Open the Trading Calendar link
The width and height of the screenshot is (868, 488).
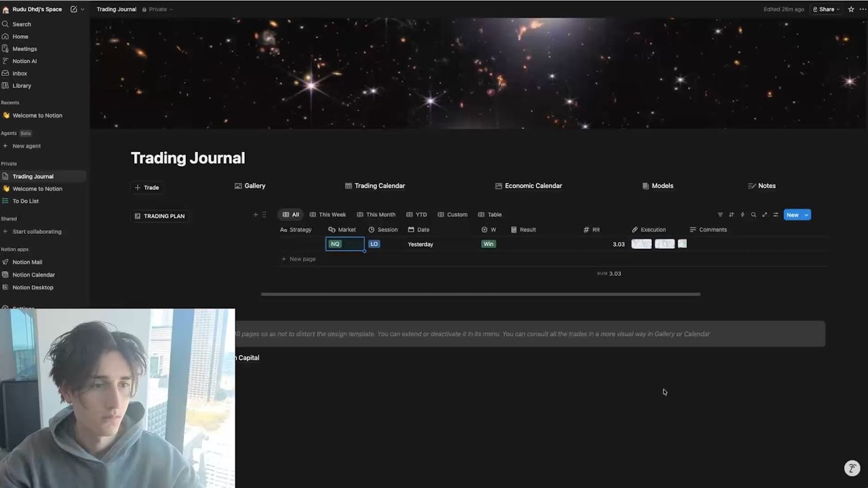pos(375,186)
